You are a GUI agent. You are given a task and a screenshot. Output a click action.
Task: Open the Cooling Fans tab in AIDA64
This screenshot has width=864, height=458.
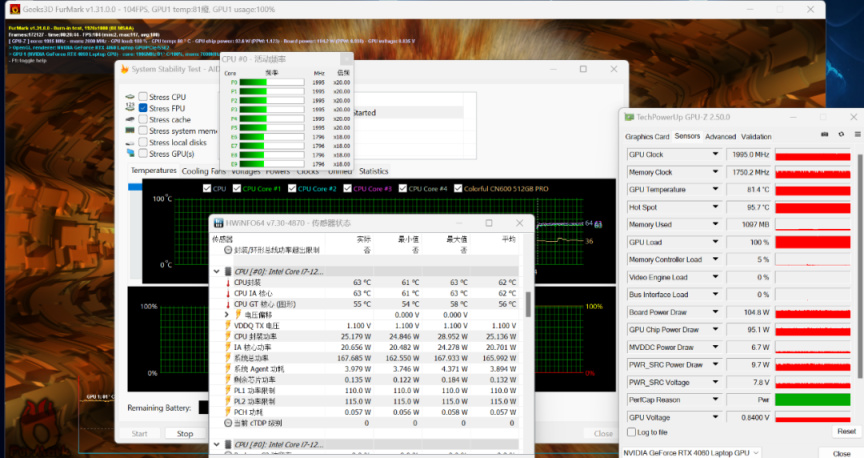pos(203,171)
